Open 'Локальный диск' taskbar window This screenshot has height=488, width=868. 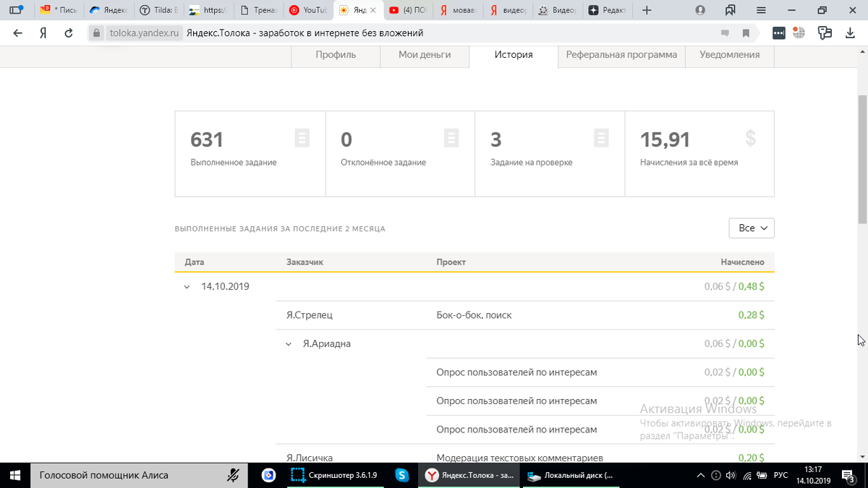tap(571, 475)
